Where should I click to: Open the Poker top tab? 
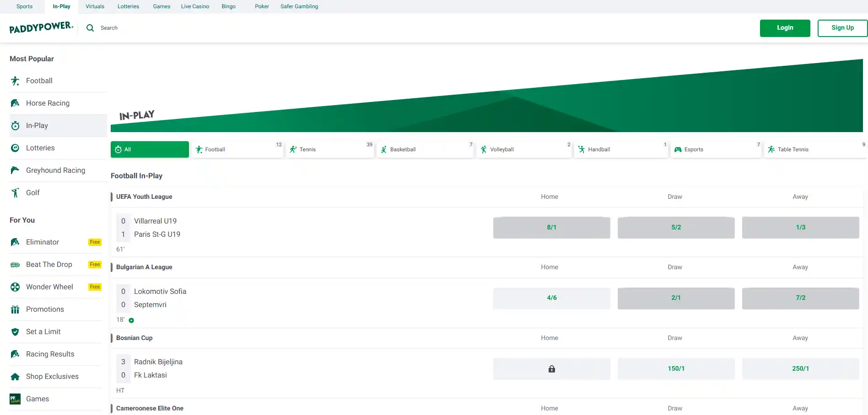coord(262,6)
